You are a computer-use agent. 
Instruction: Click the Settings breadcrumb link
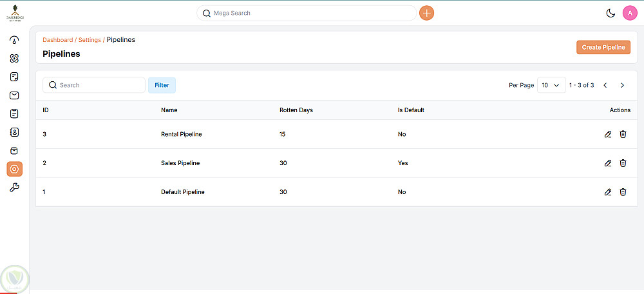[90, 40]
